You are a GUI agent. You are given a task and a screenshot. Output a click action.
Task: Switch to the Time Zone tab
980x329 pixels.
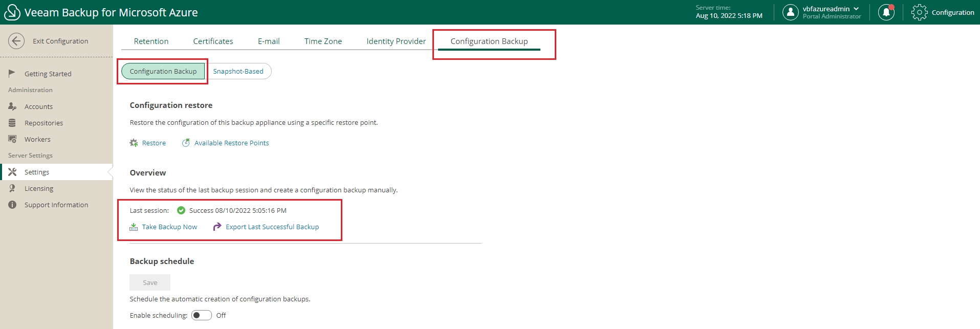point(323,41)
